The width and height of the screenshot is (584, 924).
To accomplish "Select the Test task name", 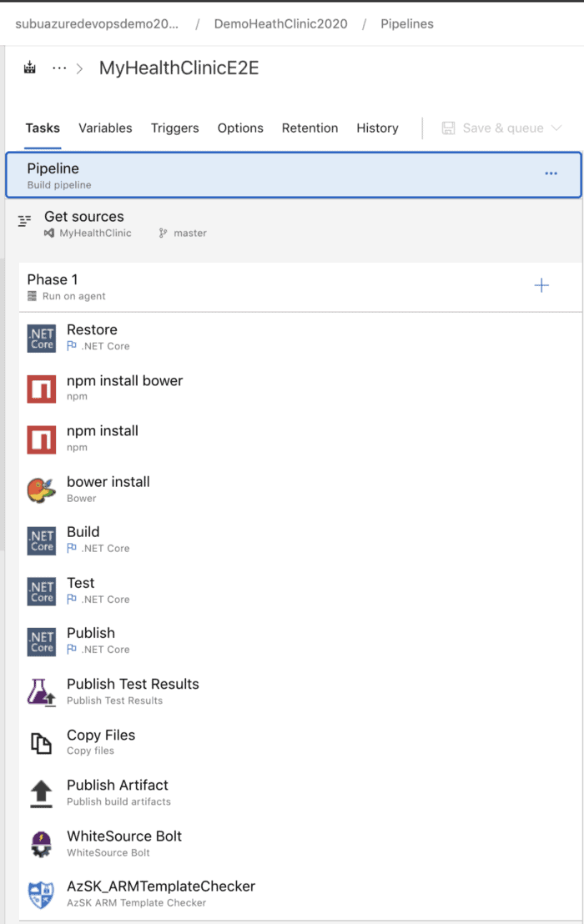I will point(81,583).
